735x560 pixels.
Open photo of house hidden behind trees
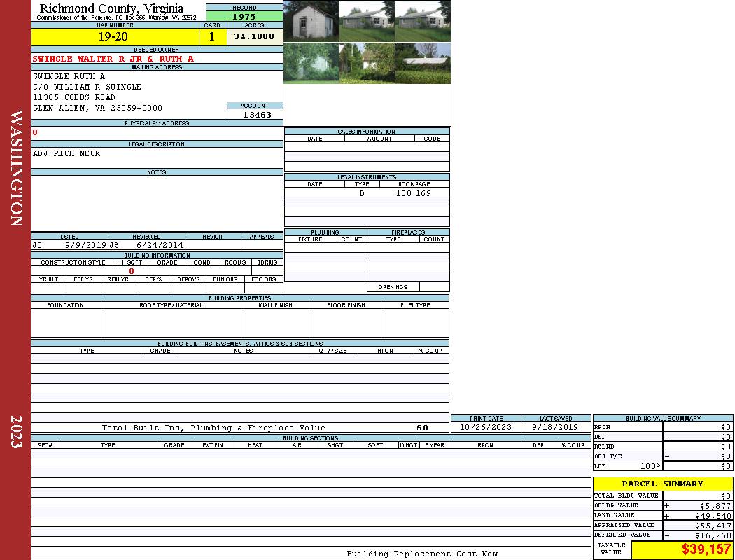367,63
